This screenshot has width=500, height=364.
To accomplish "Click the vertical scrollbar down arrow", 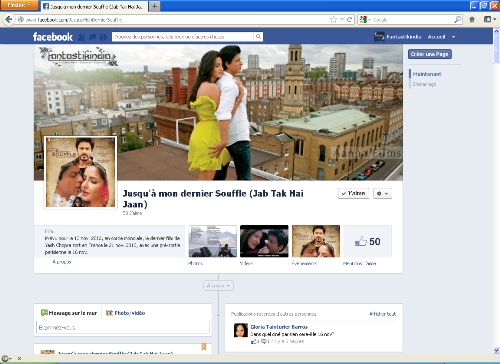I will click(x=496, y=350).
